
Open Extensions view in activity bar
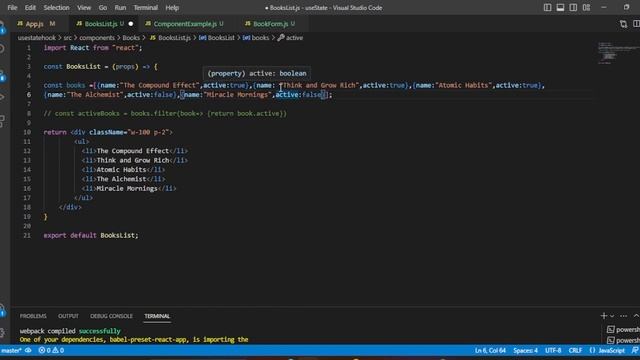point(3,121)
